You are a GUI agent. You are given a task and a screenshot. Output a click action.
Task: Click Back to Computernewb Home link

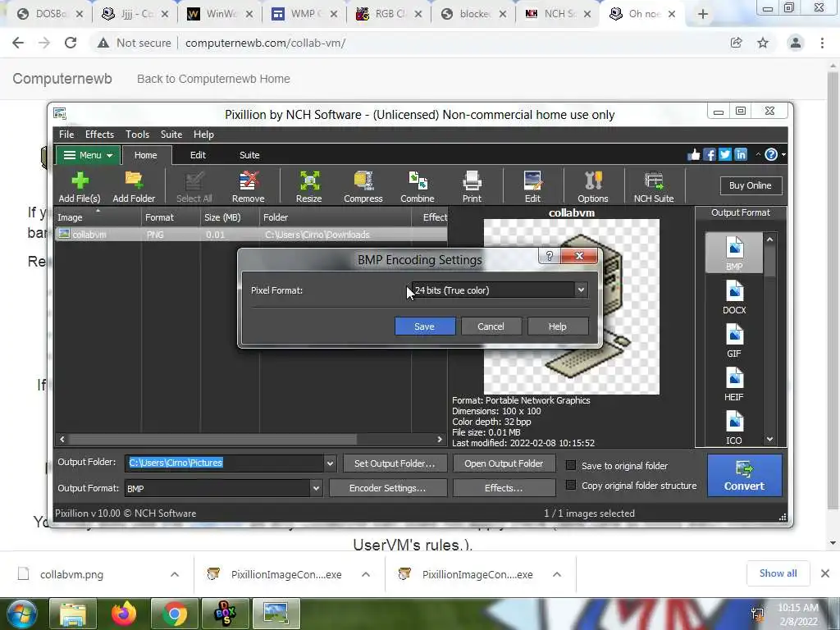click(213, 79)
